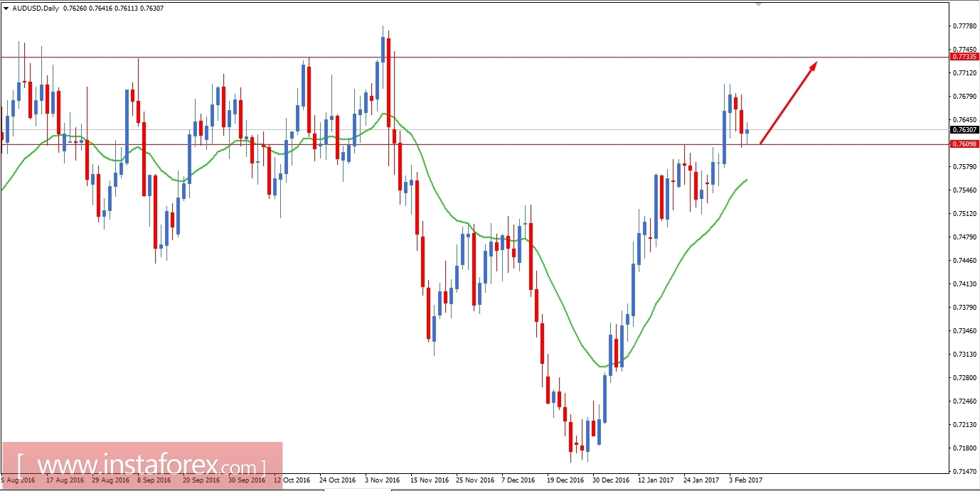The image size is (980, 491).
Task: Click the 24 Jan 2017 date label
Action: tap(702, 480)
